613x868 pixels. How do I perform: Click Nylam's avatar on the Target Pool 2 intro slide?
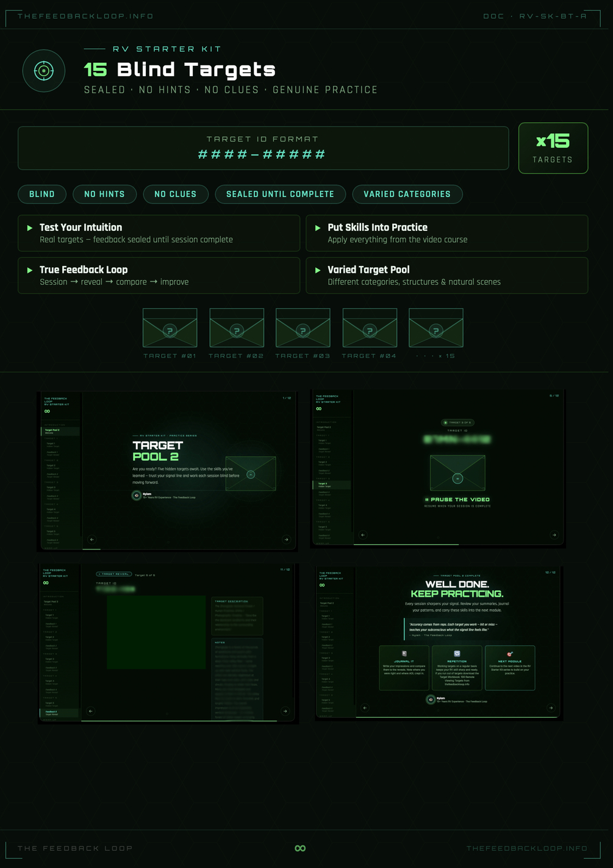[137, 495]
